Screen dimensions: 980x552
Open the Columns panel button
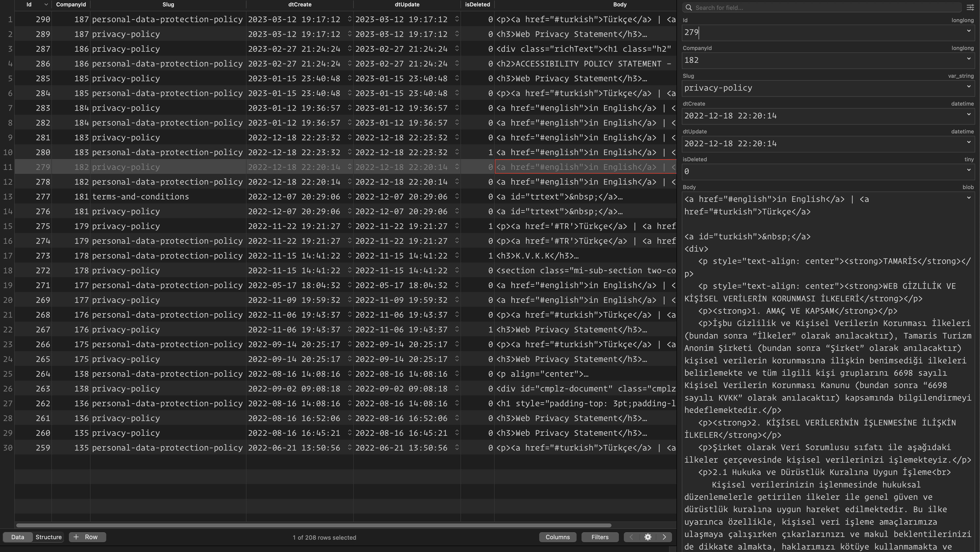click(558, 537)
